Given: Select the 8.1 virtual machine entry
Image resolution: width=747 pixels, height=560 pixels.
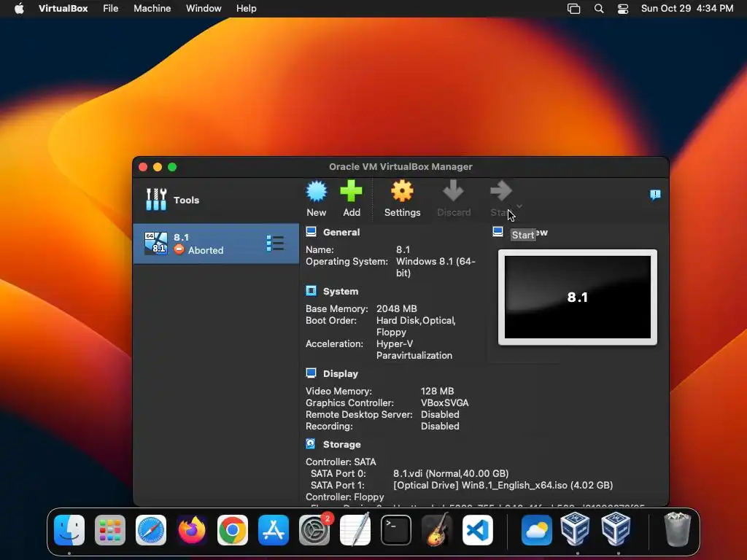Looking at the screenshot, I should 216,244.
